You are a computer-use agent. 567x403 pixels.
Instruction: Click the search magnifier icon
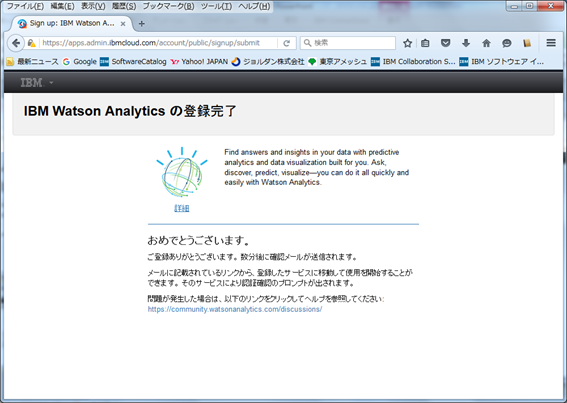(x=307, y=43)
